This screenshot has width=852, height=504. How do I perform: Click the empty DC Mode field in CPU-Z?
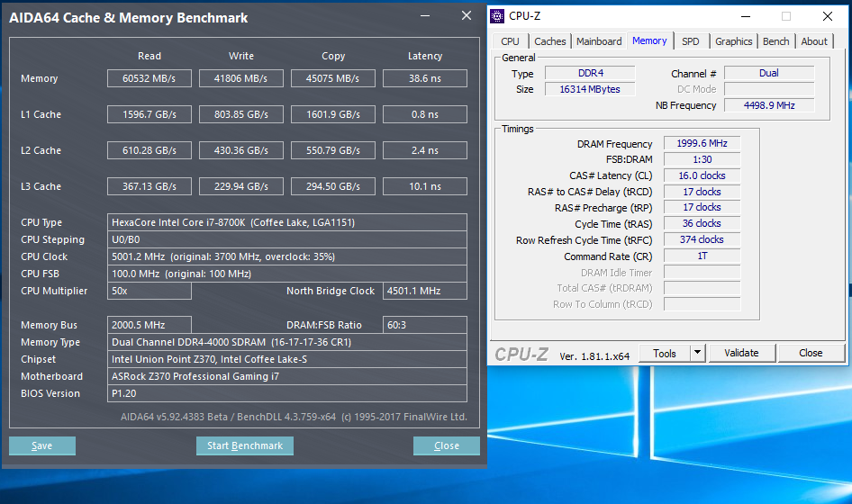coord(769,89)
